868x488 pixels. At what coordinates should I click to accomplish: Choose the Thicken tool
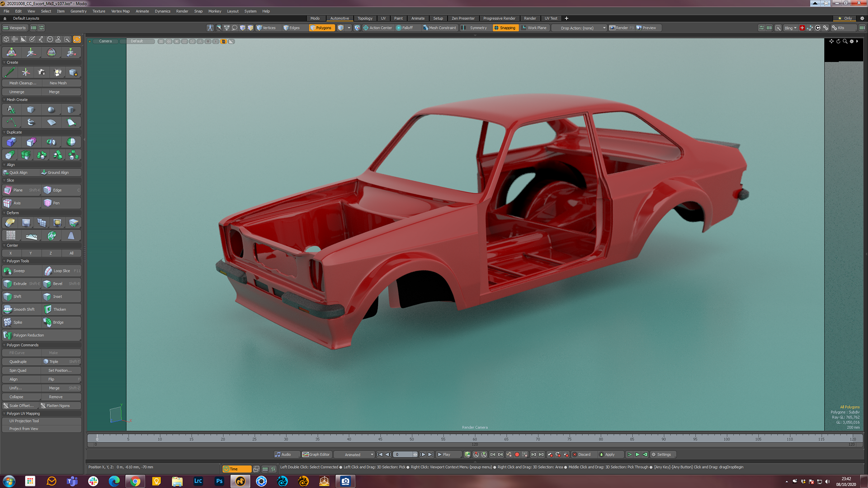pyautogui.click(x=59, y=310)
